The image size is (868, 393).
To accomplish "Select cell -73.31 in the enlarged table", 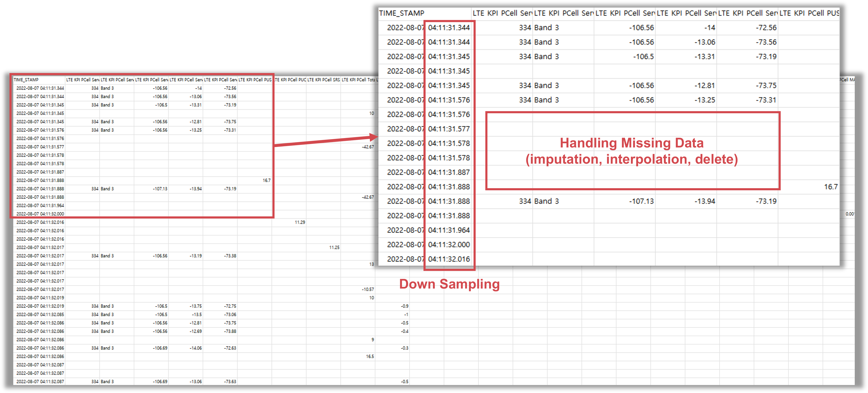I will [766, 100].
